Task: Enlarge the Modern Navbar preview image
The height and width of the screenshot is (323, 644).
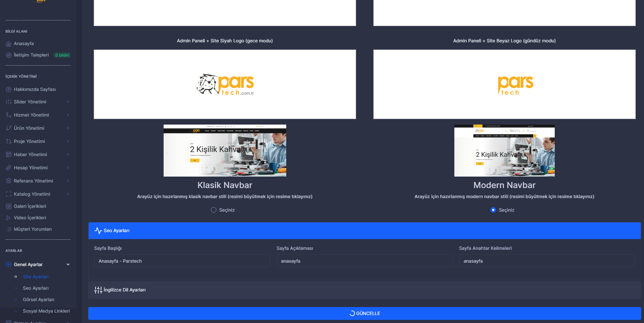Action: point(504,151)
